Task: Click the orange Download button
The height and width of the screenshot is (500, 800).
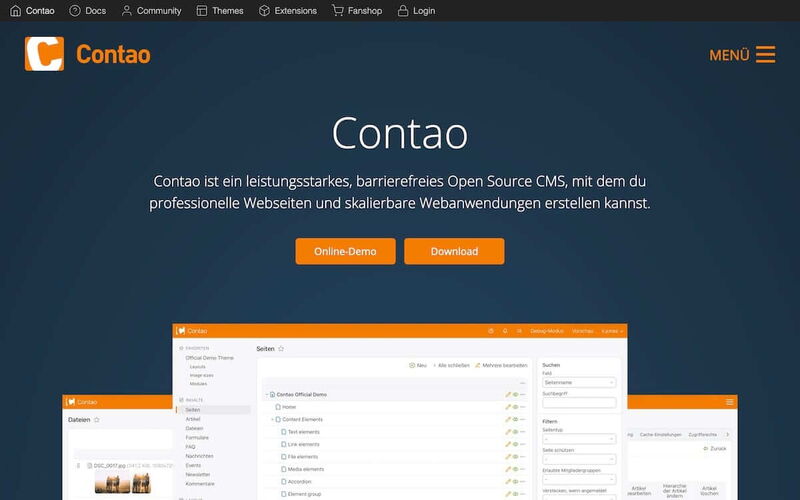Action: tap(454, 251)
